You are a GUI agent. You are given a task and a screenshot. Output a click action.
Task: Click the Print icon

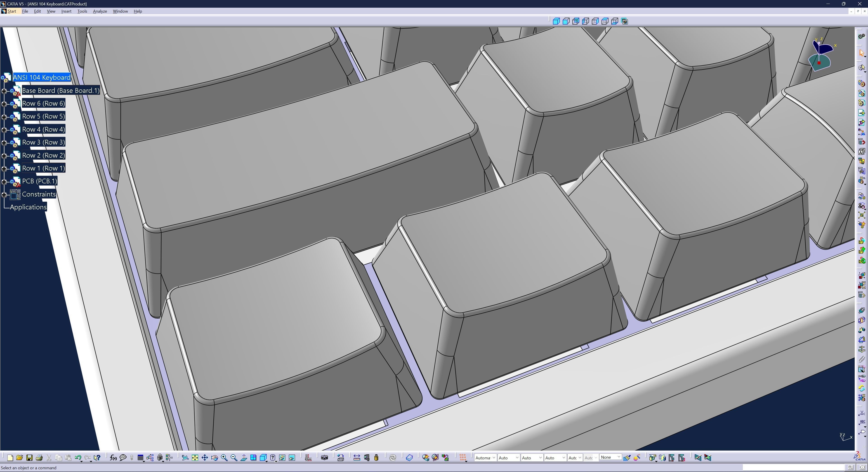click(x=39, y=458)
